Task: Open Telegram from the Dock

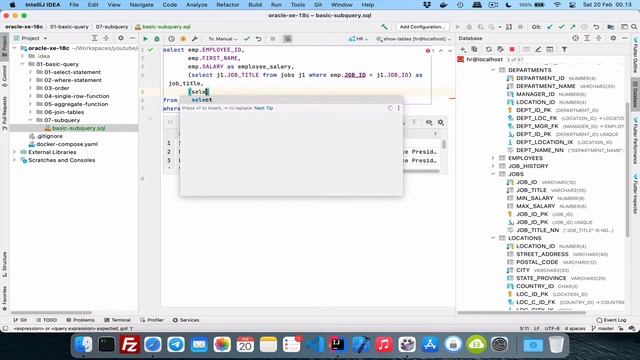Action: pos(176,345)
